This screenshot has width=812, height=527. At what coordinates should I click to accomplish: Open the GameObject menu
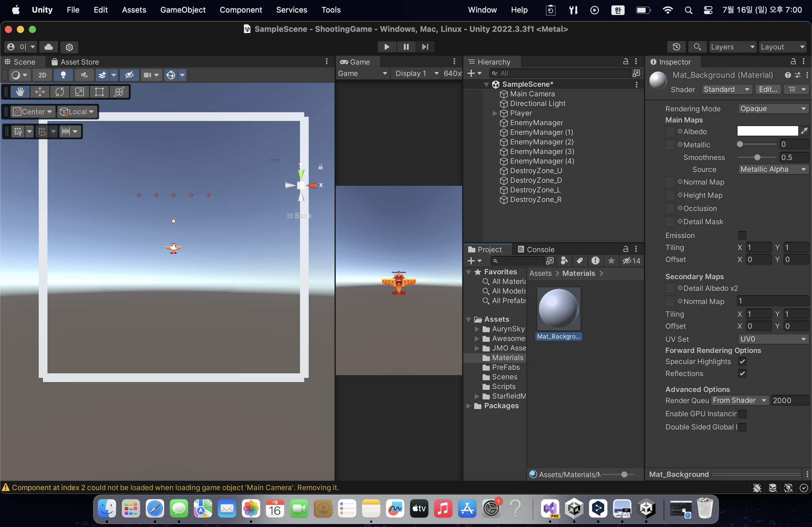coord(183,10)
